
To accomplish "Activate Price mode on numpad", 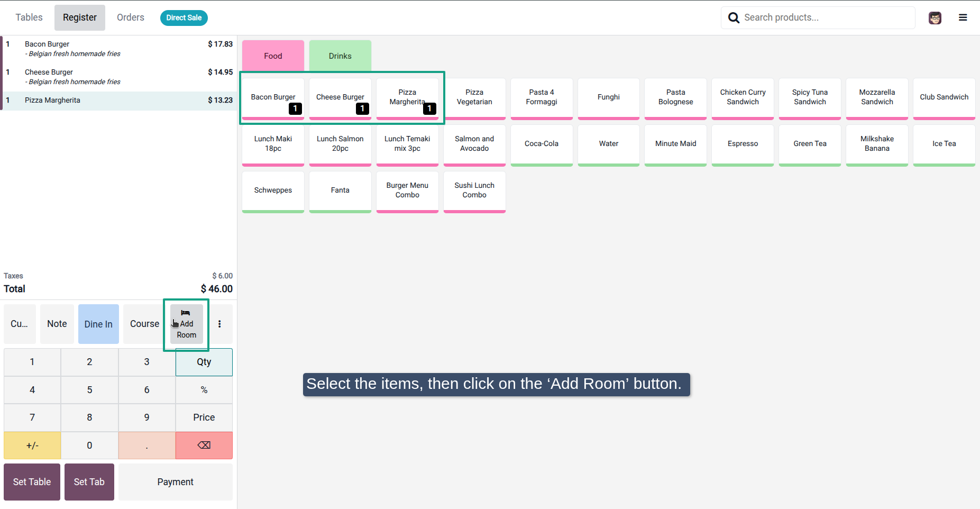I will pos(204,417).
